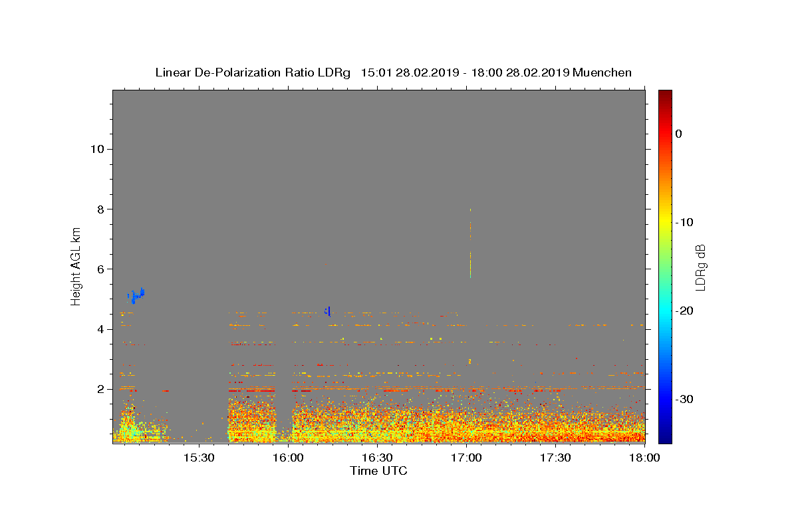Click the 'LDRg dB' colorbar label

click(700, 267)
